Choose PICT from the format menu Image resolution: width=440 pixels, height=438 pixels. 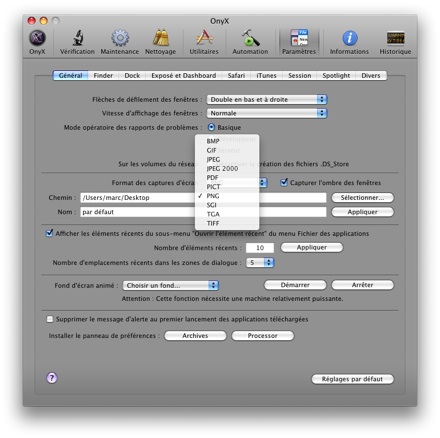point(227,187)
